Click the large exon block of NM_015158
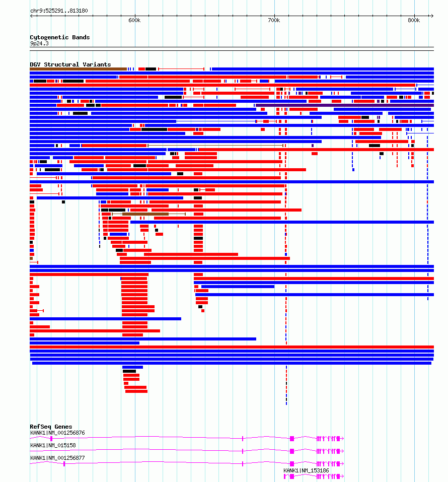This screenshot has width=448, height=482. tap(292, 451)
